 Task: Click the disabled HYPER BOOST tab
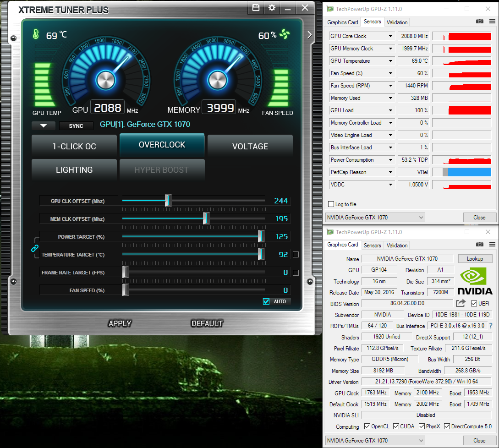[x=162, y=170]
